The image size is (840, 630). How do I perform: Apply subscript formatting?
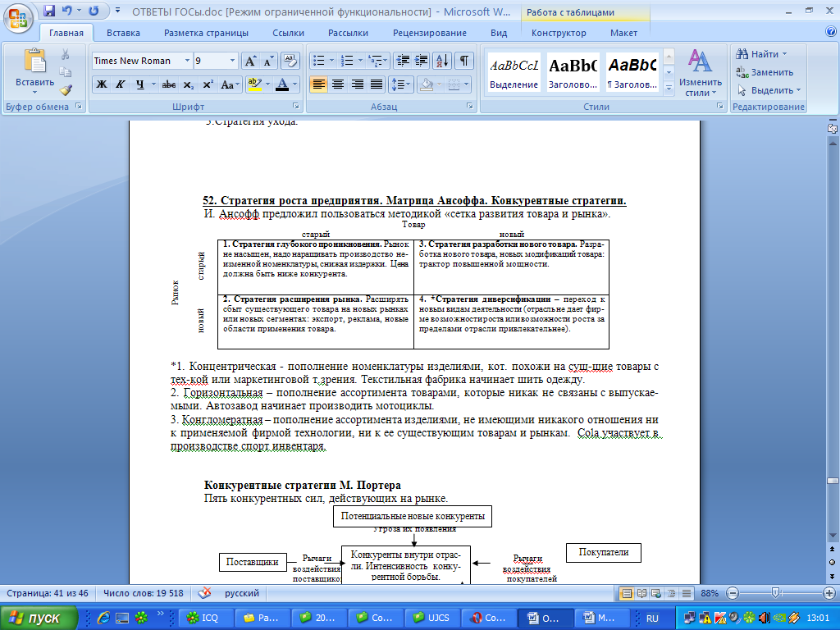point(188,84)
